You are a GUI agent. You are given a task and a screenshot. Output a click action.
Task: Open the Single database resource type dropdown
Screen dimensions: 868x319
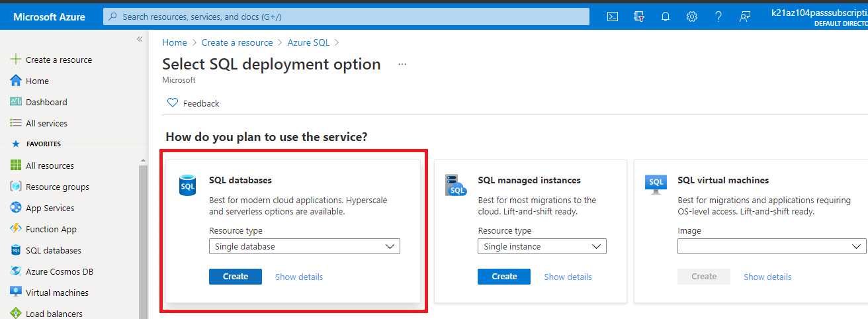pyautogui.click(x=304, y=246)
